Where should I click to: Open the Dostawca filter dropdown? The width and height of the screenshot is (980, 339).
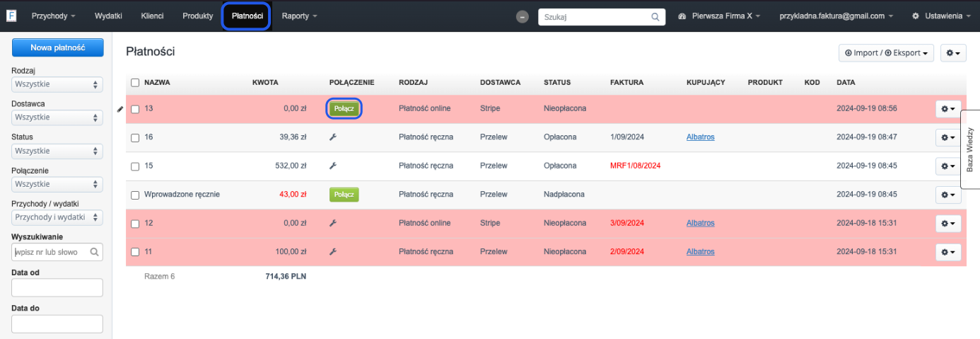(x=57, y=117)
